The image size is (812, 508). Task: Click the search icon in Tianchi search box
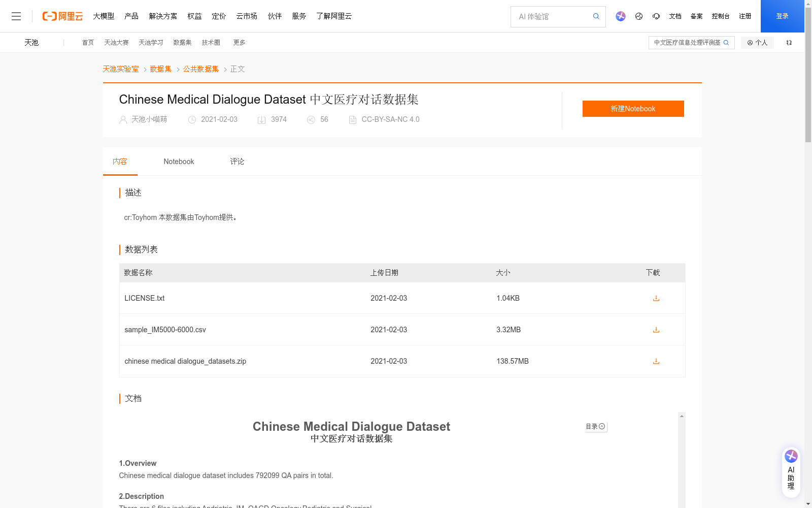tap(726, 43)
